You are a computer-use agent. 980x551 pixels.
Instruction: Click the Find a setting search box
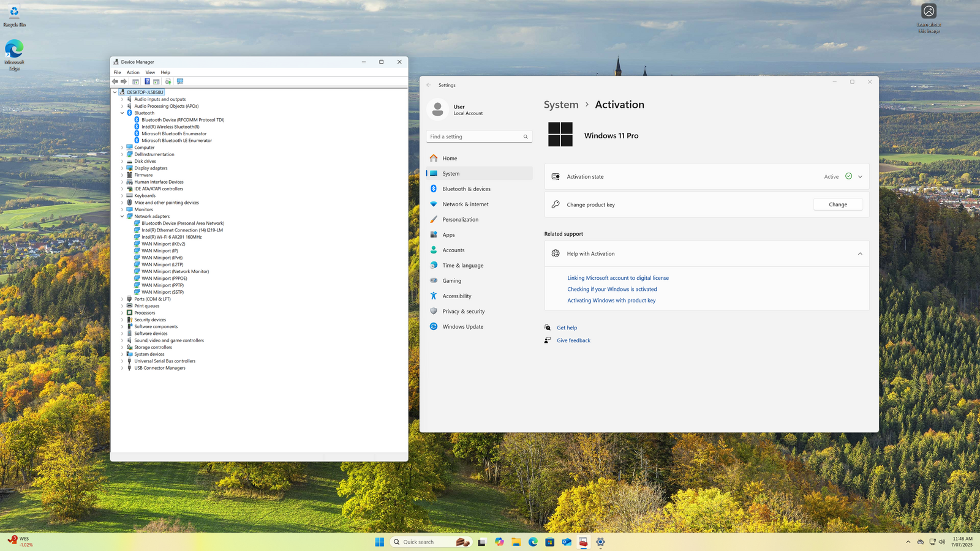point(475,137)
